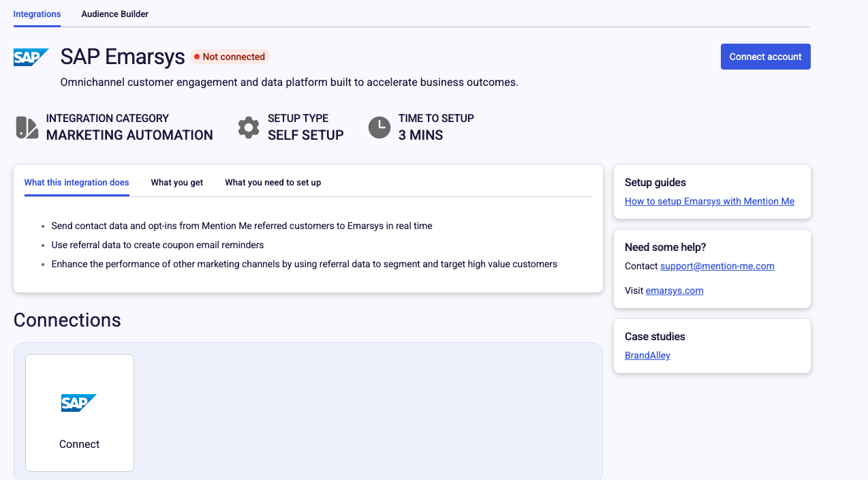Click the integration category swatch icon
Image resolution: width=868 pixels, height=480 pixels.
[x=27, y=127]
